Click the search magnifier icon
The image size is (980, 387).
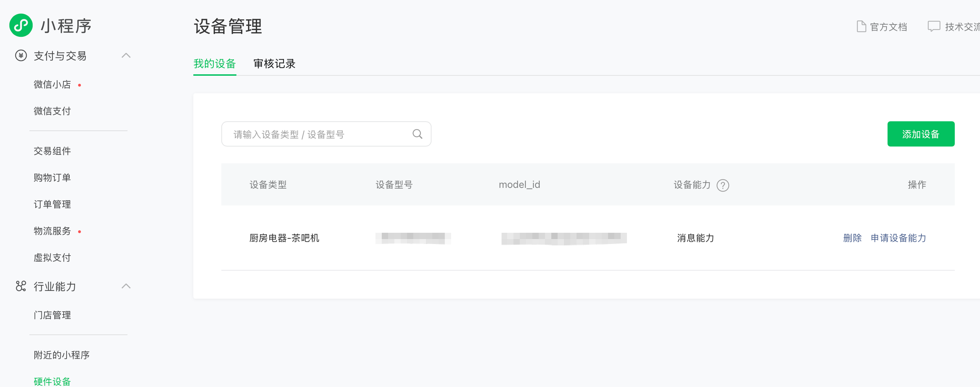(417, 134)
